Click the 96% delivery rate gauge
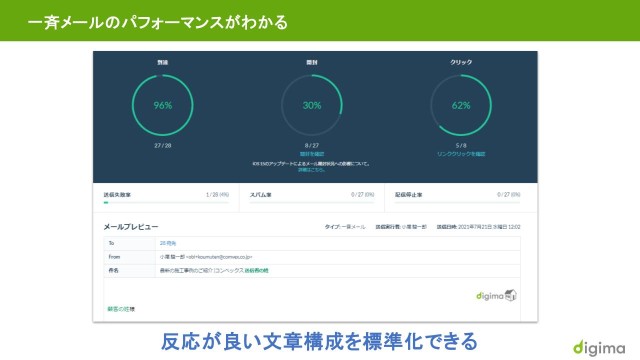 point(162,105)
